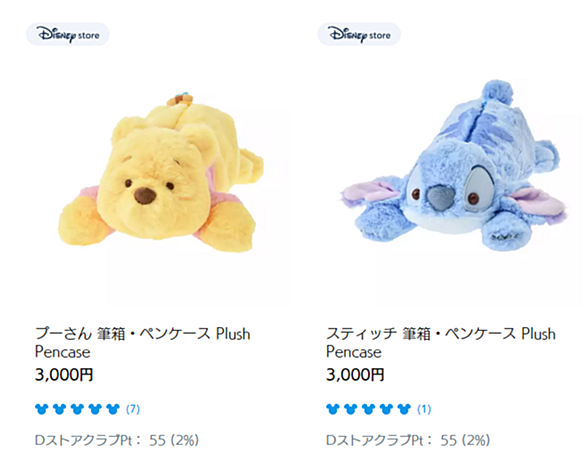Click DストアクラブPt 55 text under Pooh
Image resolution: width=586 pixels, height=459 pixels.
click(117, 440)
